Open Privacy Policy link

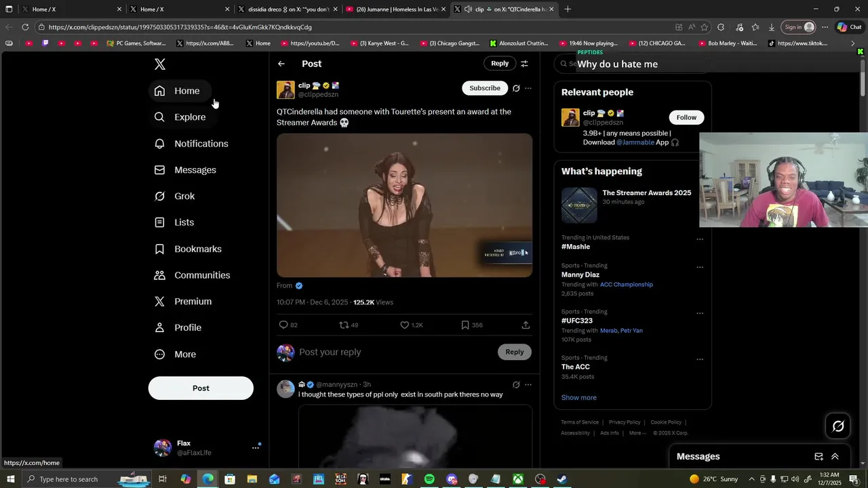(x=625, y=422)
